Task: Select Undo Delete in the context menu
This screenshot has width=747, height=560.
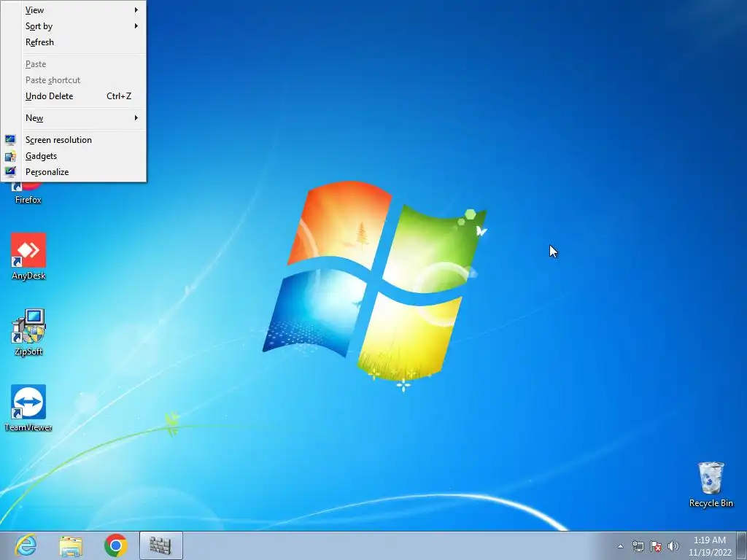Action: pyautogui.click(x=74, y=96)
